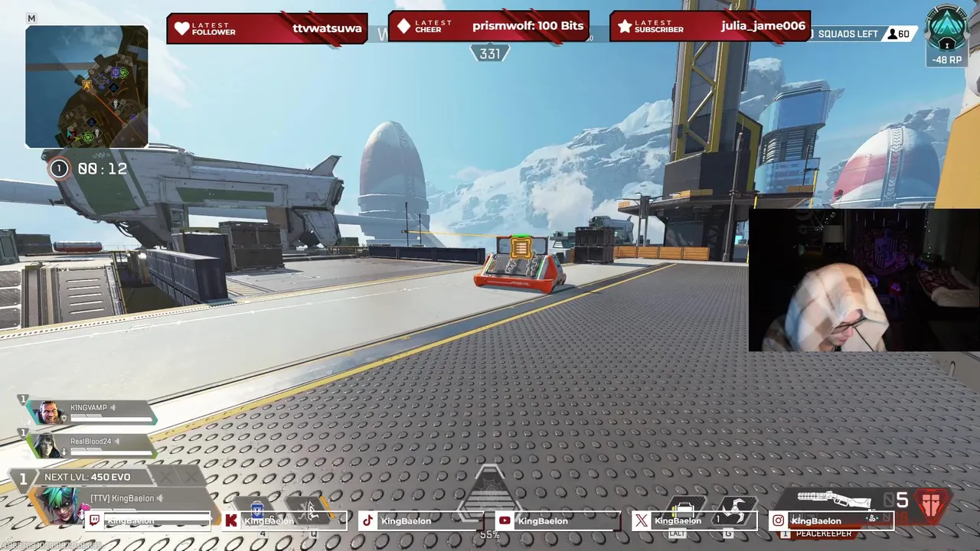Image resolution: width=980 pixels, height=551 pixels.
Task: Open the minimap in the corner
Action: [x=87, y=86]
